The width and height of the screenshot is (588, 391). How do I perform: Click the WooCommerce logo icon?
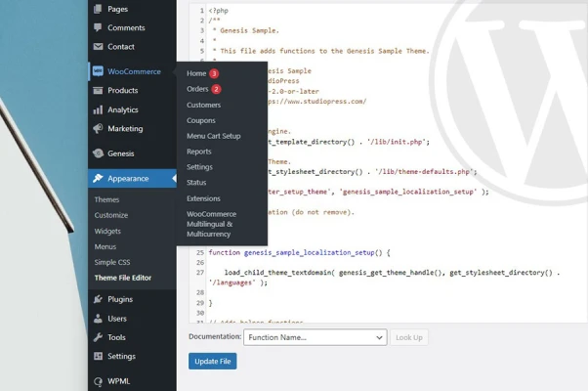pos(98,71)
